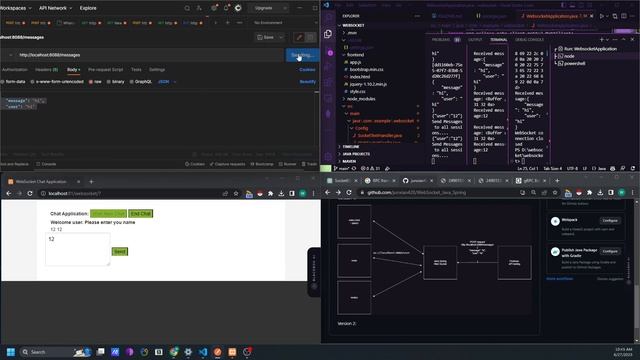Open Postman from the taskbar
The width and height of the screenshot is (640, 360).
pos(218,352)
